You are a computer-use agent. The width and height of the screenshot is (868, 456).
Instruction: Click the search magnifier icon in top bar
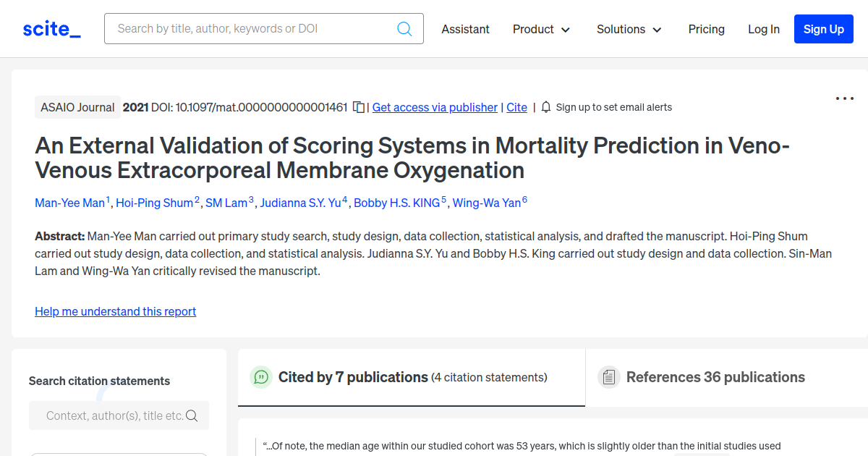pyautogui.click(x=404, y=29)
